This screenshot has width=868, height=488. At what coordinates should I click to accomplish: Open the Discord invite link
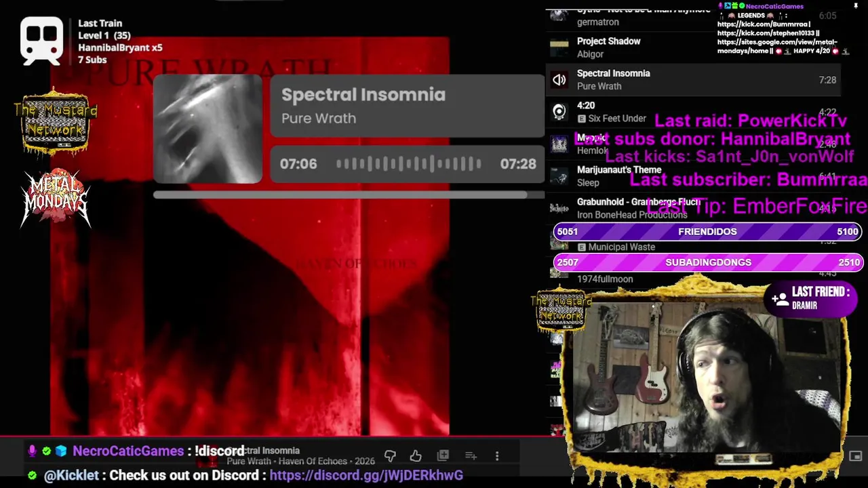click(366, 475)
